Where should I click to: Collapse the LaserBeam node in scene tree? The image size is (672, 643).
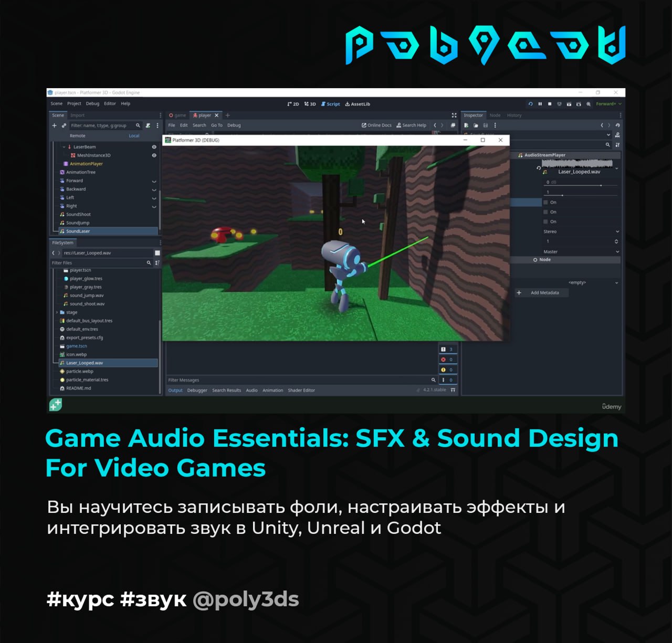64,147
